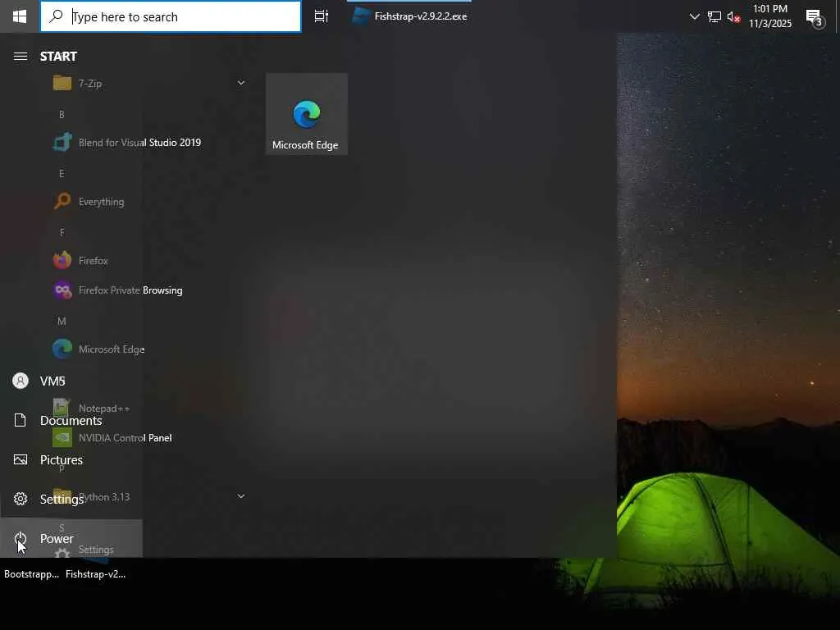Click the Microsoft Edge pinned tile

(x=307, y=114)
